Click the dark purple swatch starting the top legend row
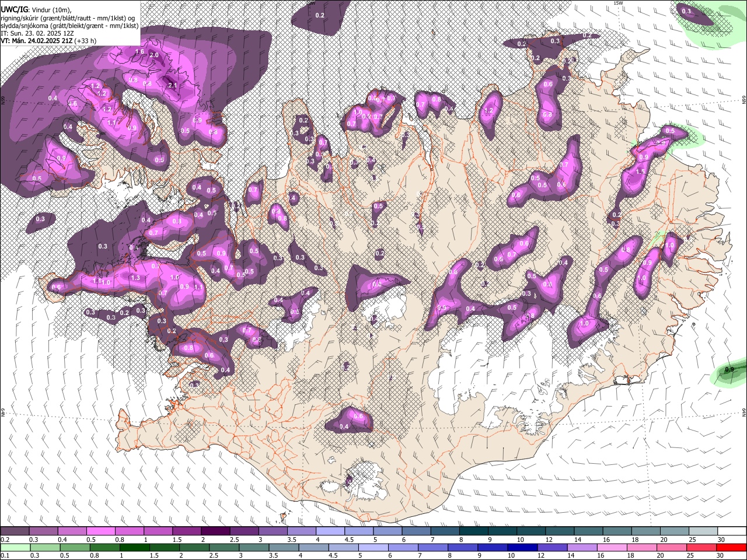The height and width of the screenshot is (560, 747). pyautogui.click(x=15, y=531)
